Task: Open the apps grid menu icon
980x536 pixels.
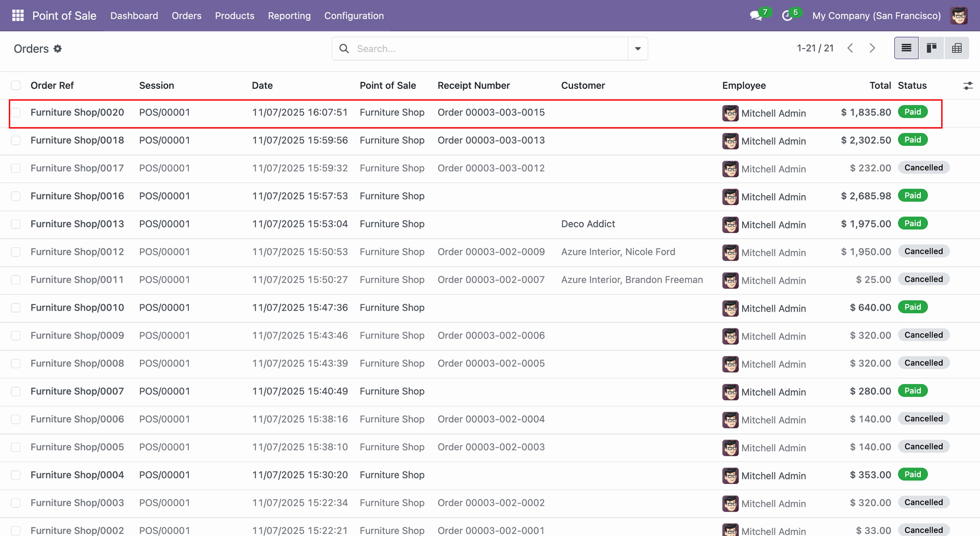Action: 18,16
